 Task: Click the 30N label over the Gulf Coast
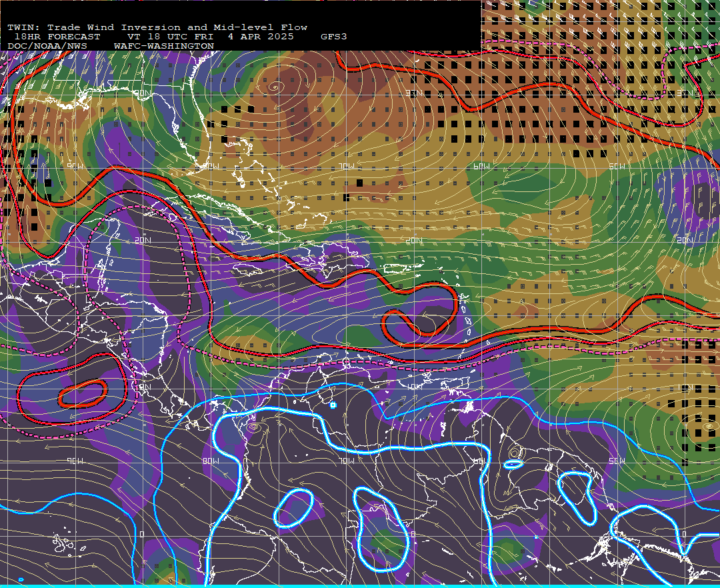click(143, 93)
